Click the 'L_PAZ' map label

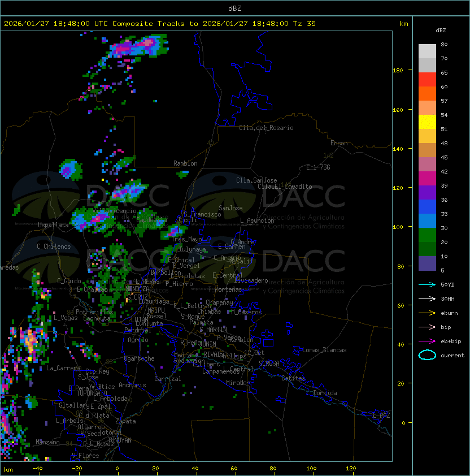pos(381,416)
